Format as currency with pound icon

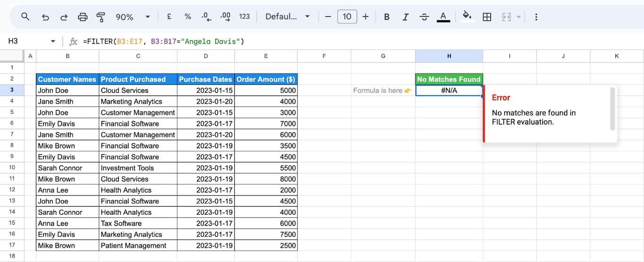(x=169, y=16)
